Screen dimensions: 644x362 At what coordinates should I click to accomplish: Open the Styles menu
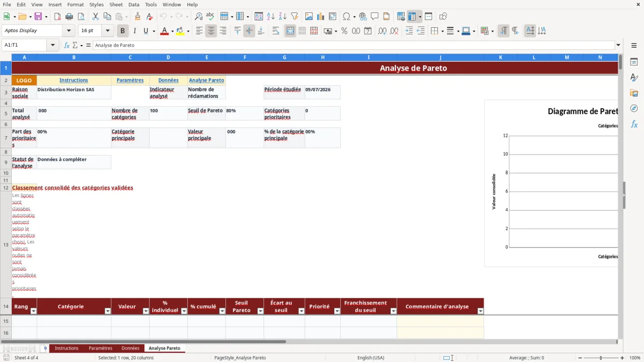point(97,4)
